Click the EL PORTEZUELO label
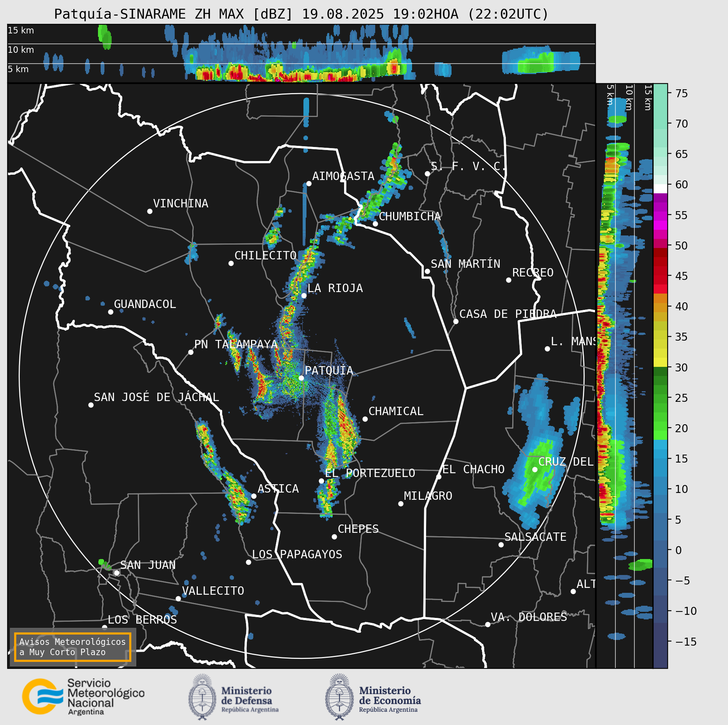 point(370,473)
